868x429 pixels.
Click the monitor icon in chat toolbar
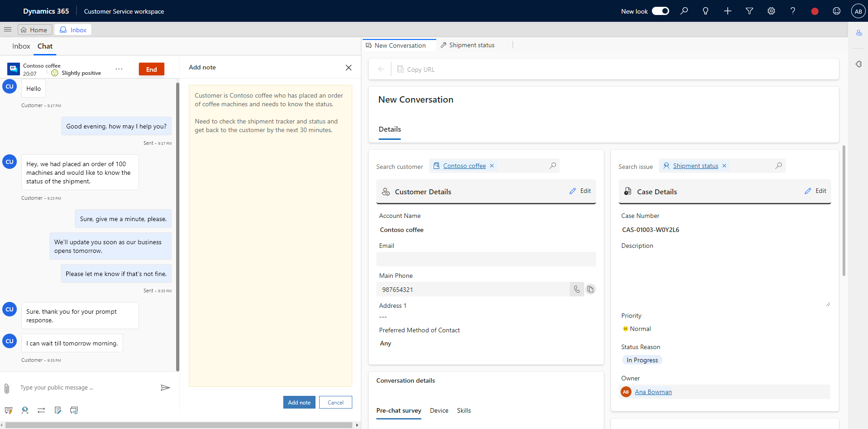click(74, 410)
